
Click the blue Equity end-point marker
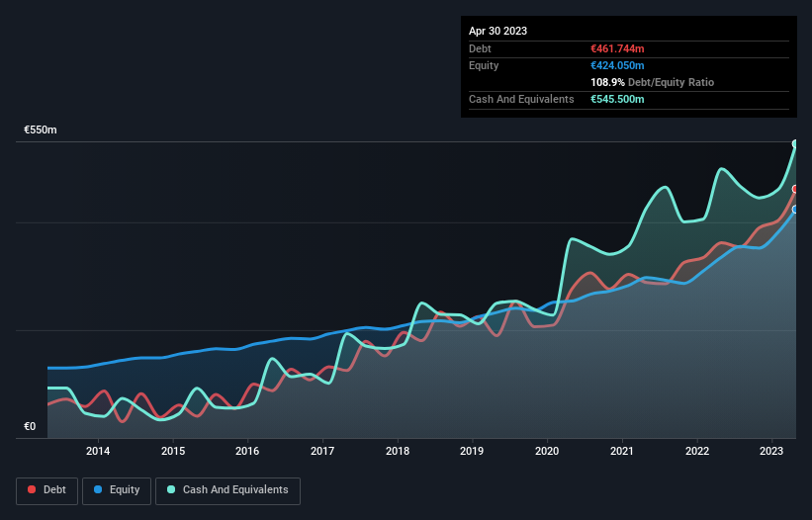pos(795,210)
